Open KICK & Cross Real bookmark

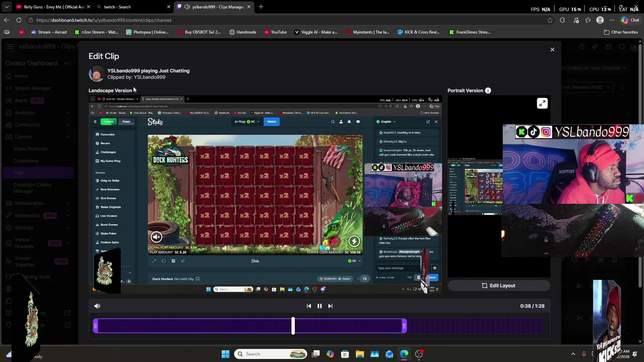pyautogui.click(x=418, y=32)
